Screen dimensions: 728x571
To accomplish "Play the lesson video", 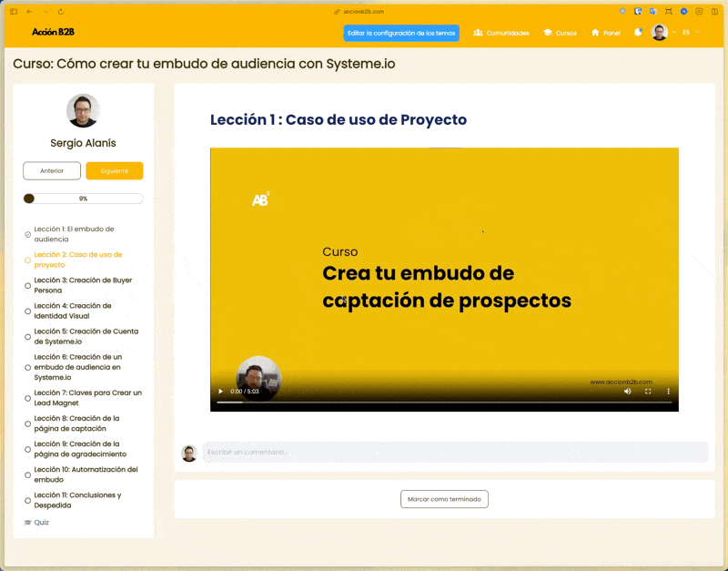I will [x=220, y=392].
